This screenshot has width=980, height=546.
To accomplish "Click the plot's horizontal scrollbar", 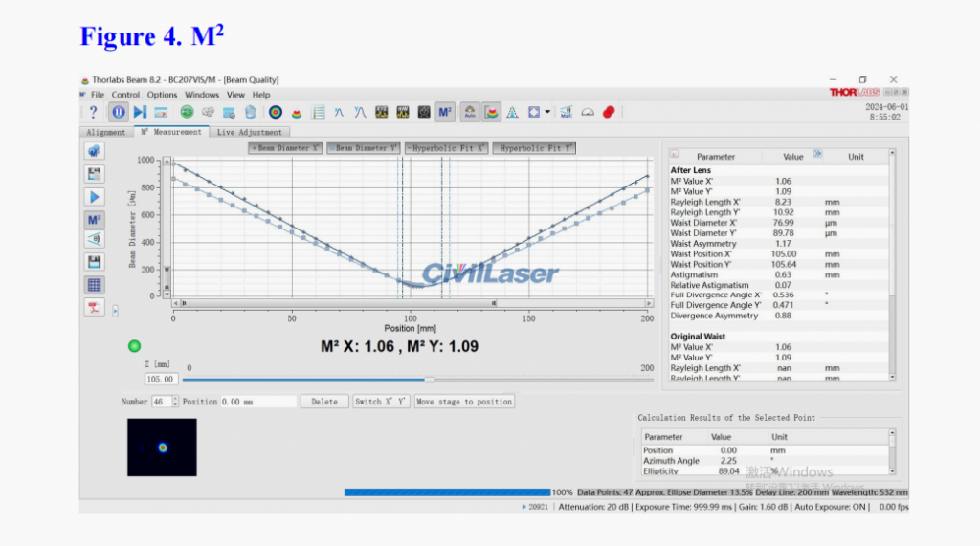I will point(412,303).
